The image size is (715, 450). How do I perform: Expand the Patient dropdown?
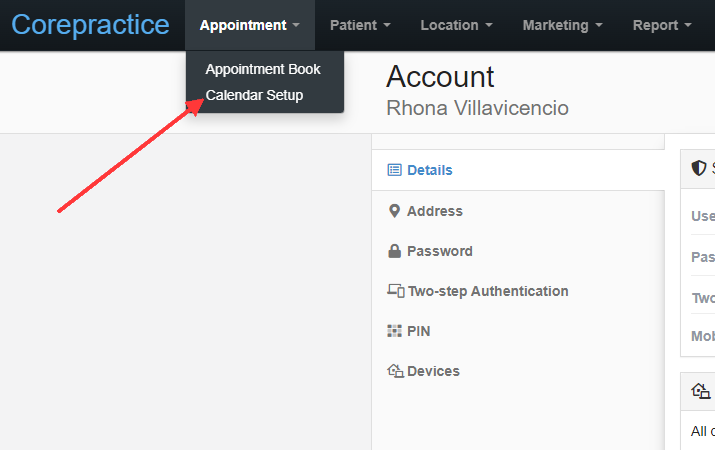point(360,25)
